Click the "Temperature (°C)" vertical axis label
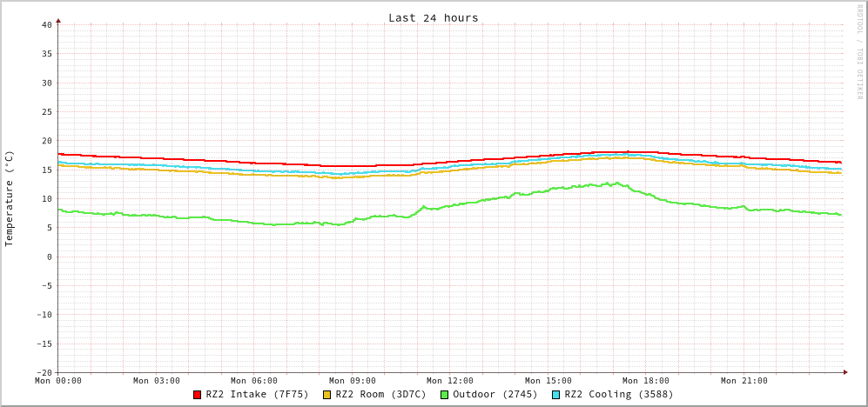The image size is (868, 407). [x=10, y=198]
